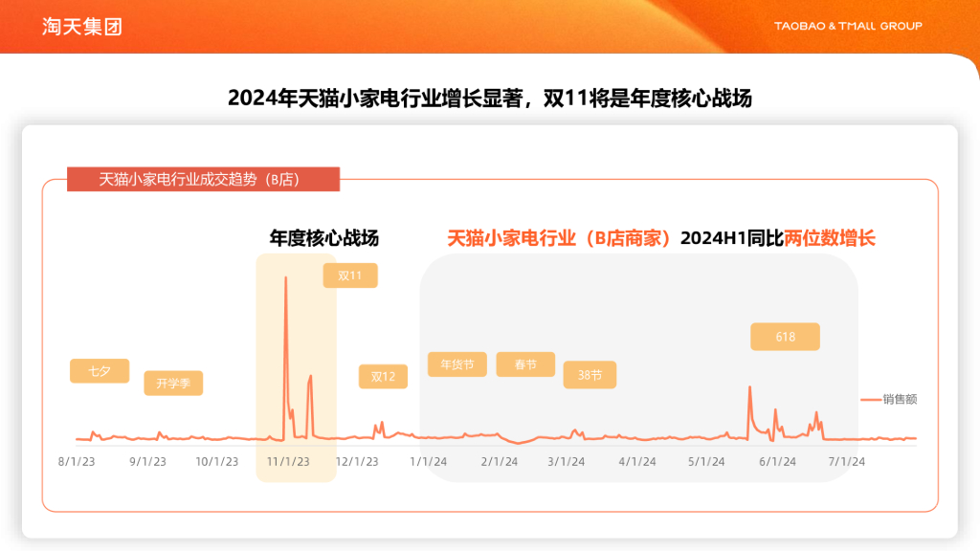Click the TAOBAO & TMALL GROUP text
Image resolution: width=980 pixels, height=551 pixels.
[848, 26]
